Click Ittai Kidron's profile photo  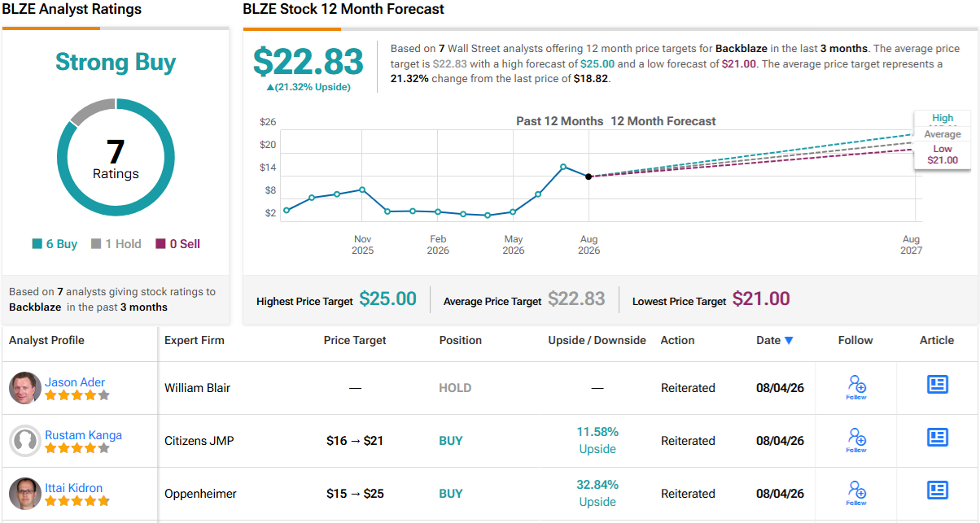(x=25, y=494)
